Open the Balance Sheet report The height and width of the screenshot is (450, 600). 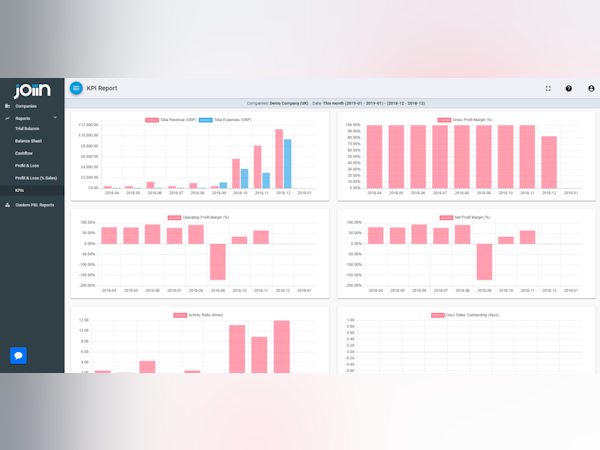(28, 141)
